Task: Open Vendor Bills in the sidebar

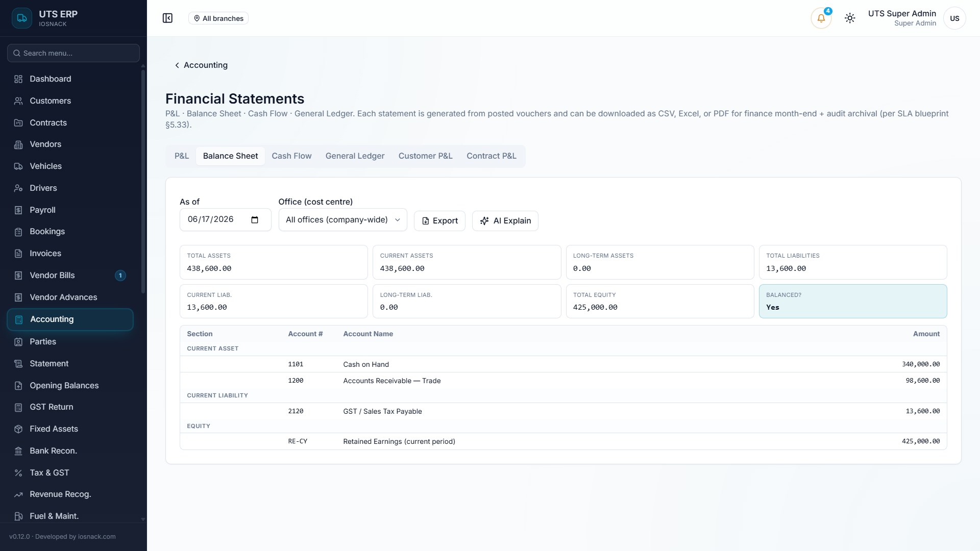Action: pos(70,275)
